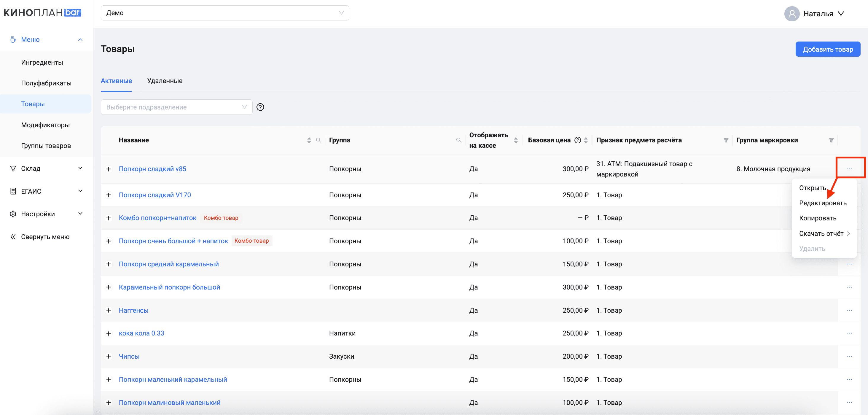Collapse the Меню section chevron

point(80,40)
